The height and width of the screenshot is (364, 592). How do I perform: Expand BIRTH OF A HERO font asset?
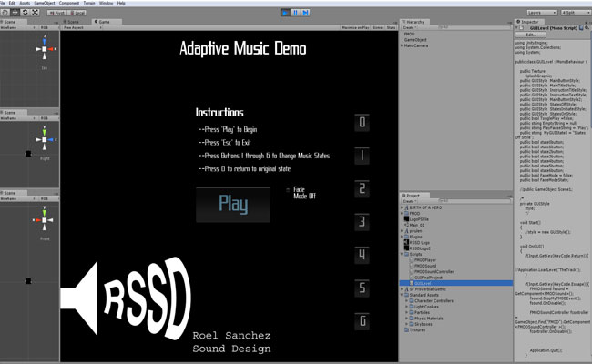(402, 207)
